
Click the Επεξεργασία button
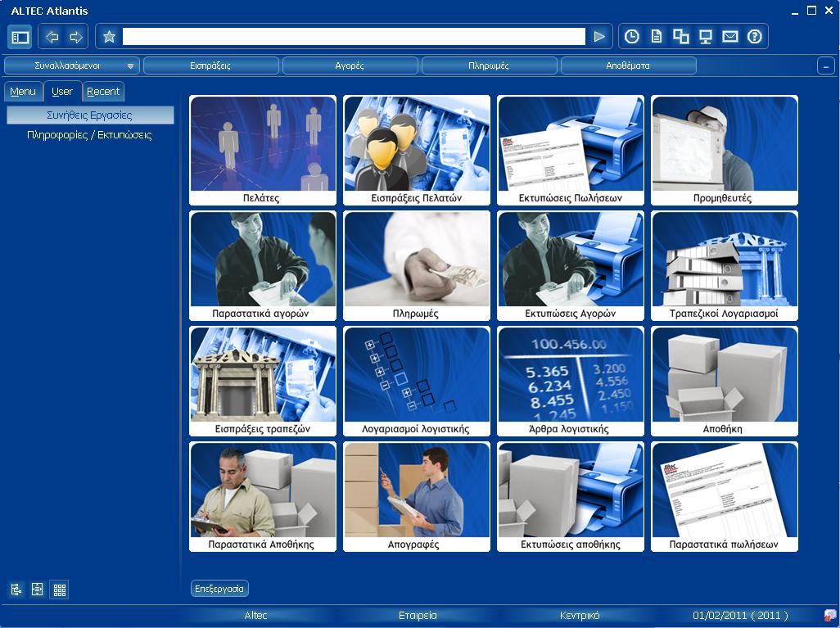(x=219, y=589)
